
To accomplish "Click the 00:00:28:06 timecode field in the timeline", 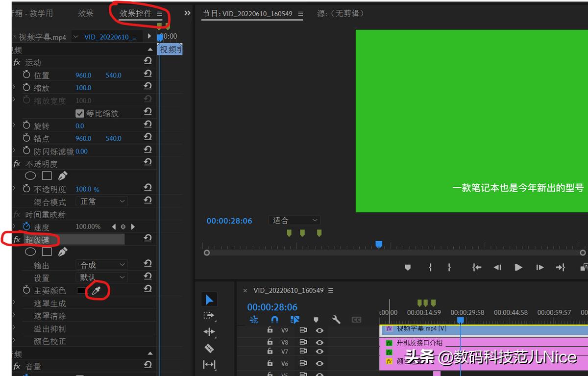I will click(272, 307).
